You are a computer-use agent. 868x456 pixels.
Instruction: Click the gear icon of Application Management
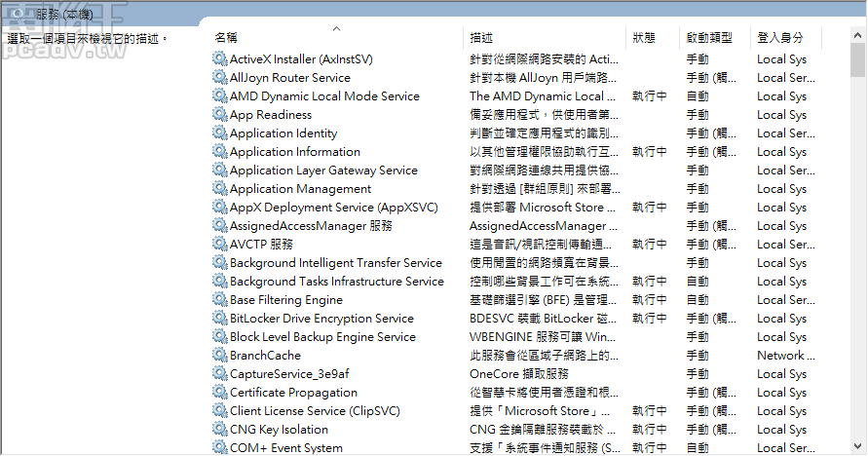point(220,188)
